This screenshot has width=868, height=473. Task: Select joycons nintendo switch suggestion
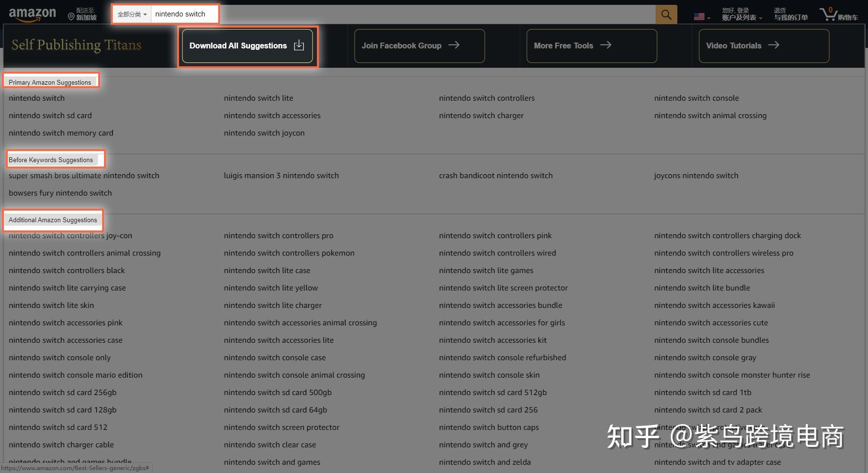click(696, 175)
